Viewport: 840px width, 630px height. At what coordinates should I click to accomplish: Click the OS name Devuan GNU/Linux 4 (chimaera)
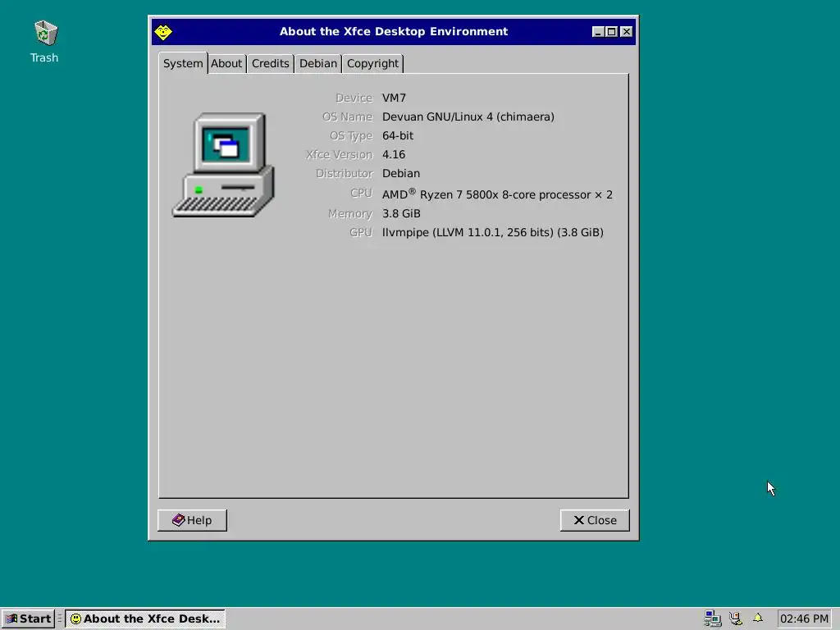click(x=468, y=116)
